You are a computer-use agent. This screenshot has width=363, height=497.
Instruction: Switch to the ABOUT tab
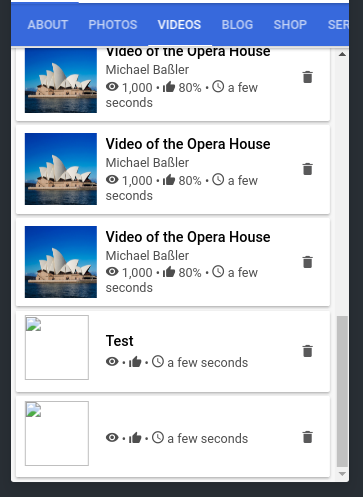[48, 25]
